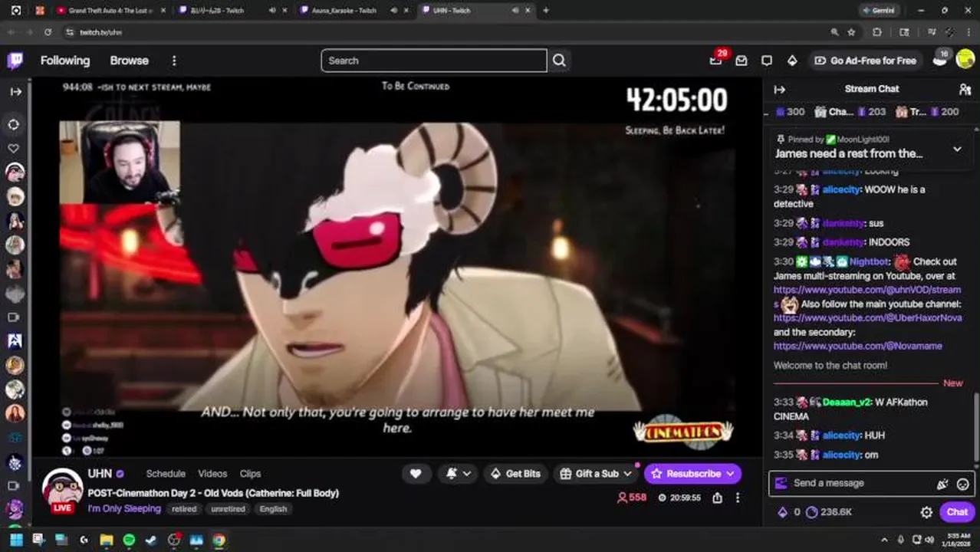Image resolution: width=980 pixels, height=552 pixels.
Task: Expand the pinned MoonLight message chevron
Action: [x=957, y=149]
